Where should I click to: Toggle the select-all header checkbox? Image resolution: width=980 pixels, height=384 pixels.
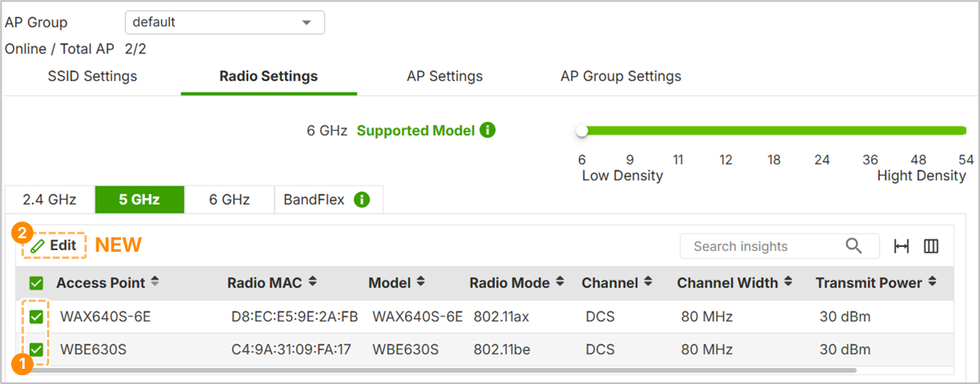36,283
